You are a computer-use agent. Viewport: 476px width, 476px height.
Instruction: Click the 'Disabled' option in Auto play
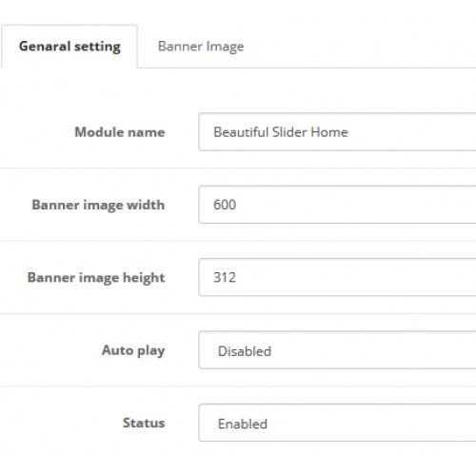245,351
